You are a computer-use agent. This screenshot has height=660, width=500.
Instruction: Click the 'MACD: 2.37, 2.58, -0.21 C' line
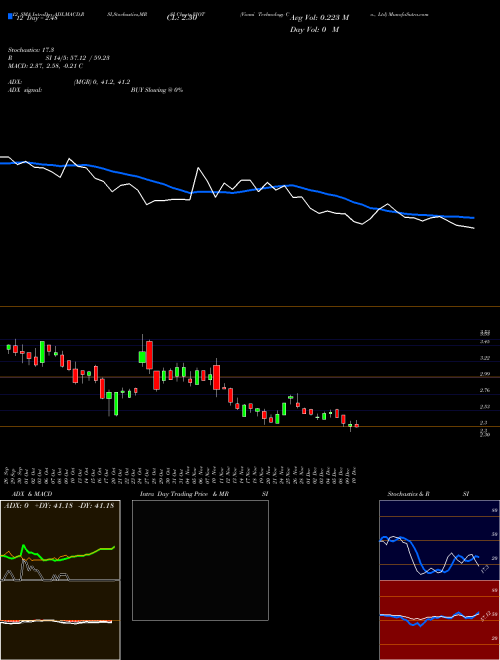[x=45, y=66]
